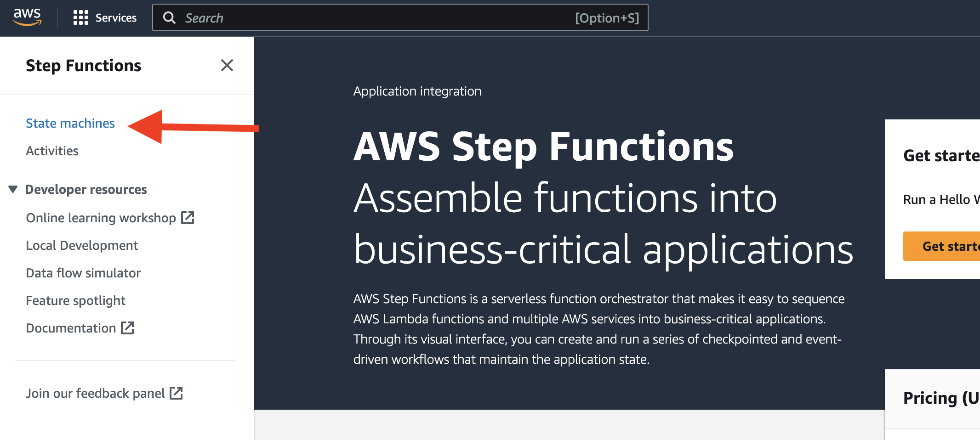Open Local Development link

coord(82,245)
